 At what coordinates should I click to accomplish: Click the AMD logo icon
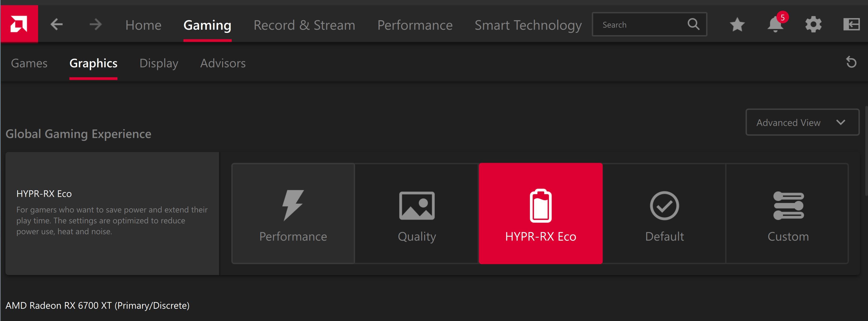[19, 24]
